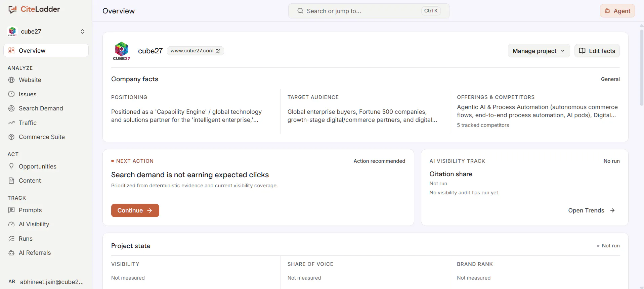644x289 pixels.
Task: Click 'Not measured' under BRAND RANK
Action: coord(474,278)
